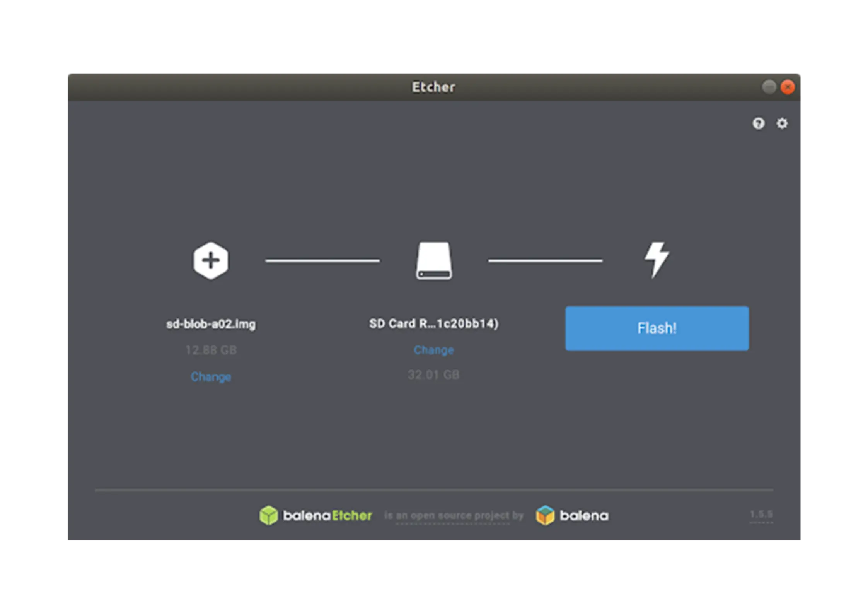Click the balena wordmark text
868x614 pixels.
tap(584, 516)
